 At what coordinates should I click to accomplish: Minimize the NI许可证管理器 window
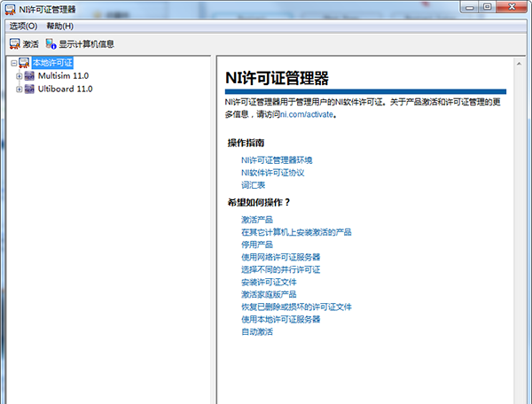point(470,7)
